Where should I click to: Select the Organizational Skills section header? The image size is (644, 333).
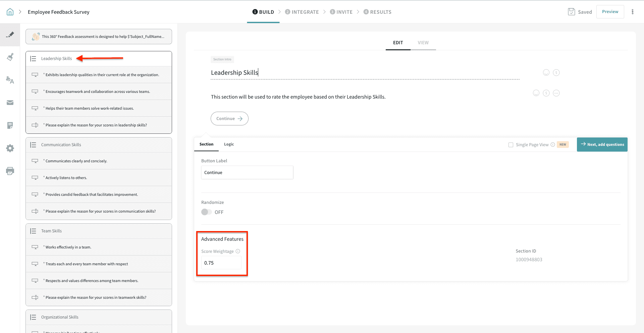[x=60, y=317]
